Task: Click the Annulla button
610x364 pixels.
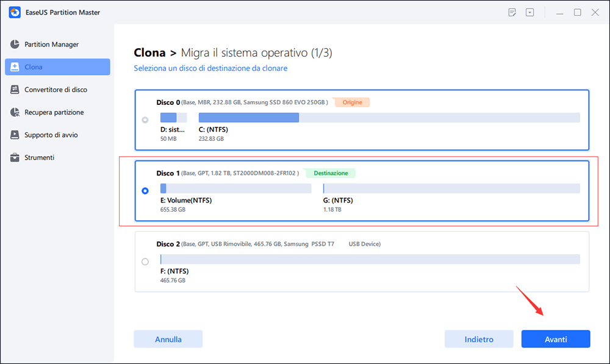Action: coord(168,339)
